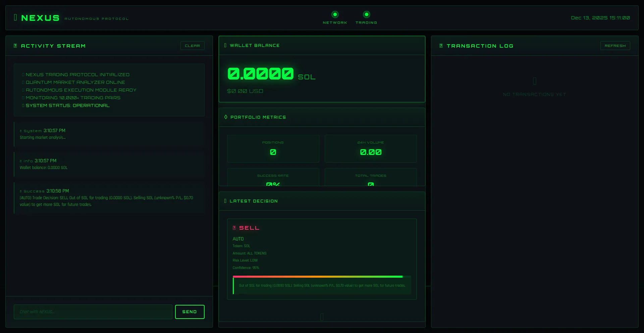This screenshot has width=644, height=333.
Task: Click the Wallet balance info log entry
Action: pyautogui.click(x=109, y=164)
